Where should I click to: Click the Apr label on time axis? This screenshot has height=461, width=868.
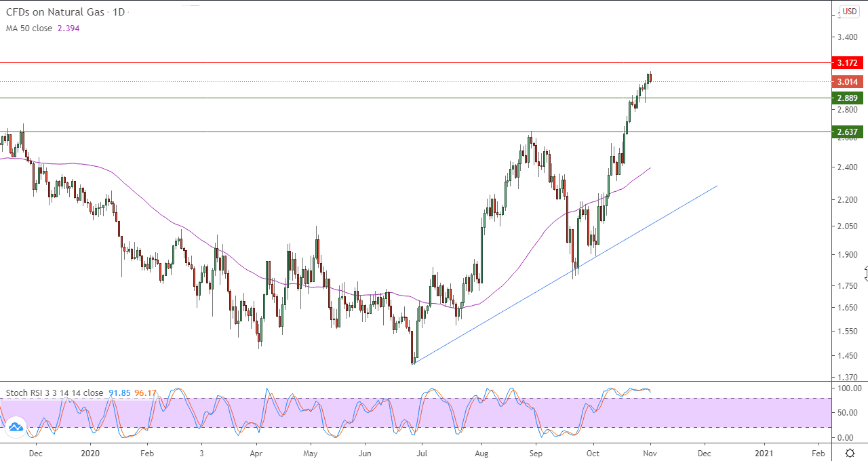256,453
